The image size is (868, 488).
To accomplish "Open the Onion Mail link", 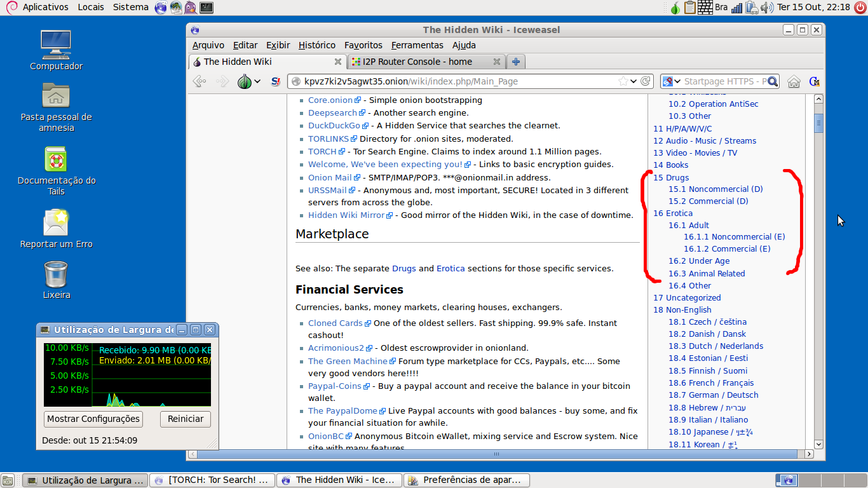I will [330, 177].
